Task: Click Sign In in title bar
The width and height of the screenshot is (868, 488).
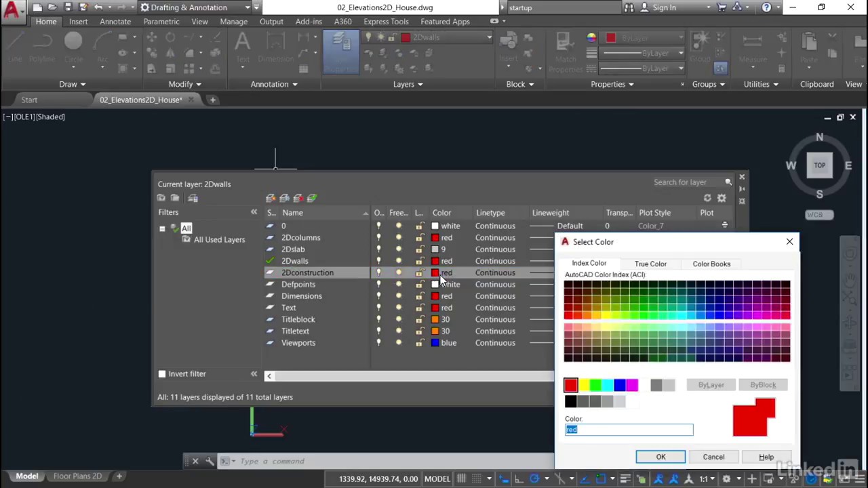Action: [x=664, y=7]
